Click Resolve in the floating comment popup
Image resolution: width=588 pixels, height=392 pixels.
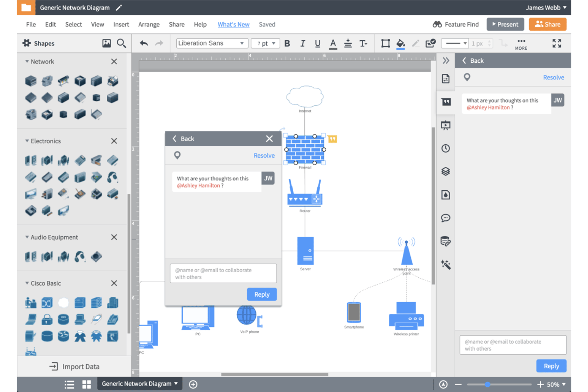point(264,155)
